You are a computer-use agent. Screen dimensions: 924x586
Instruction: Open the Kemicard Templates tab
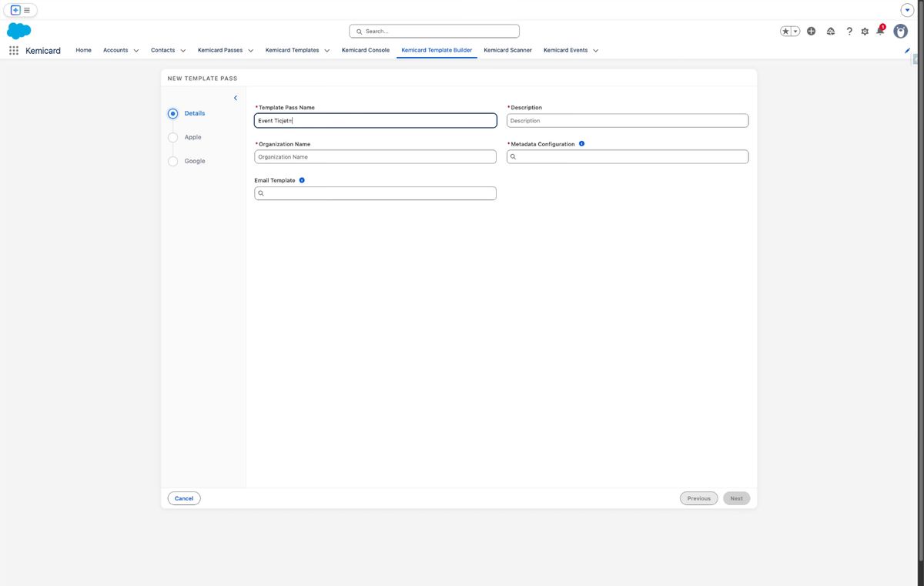[292, 50]
